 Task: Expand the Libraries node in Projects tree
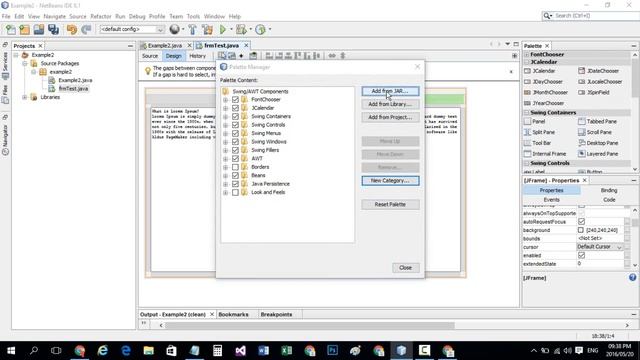tap(25, 97)
